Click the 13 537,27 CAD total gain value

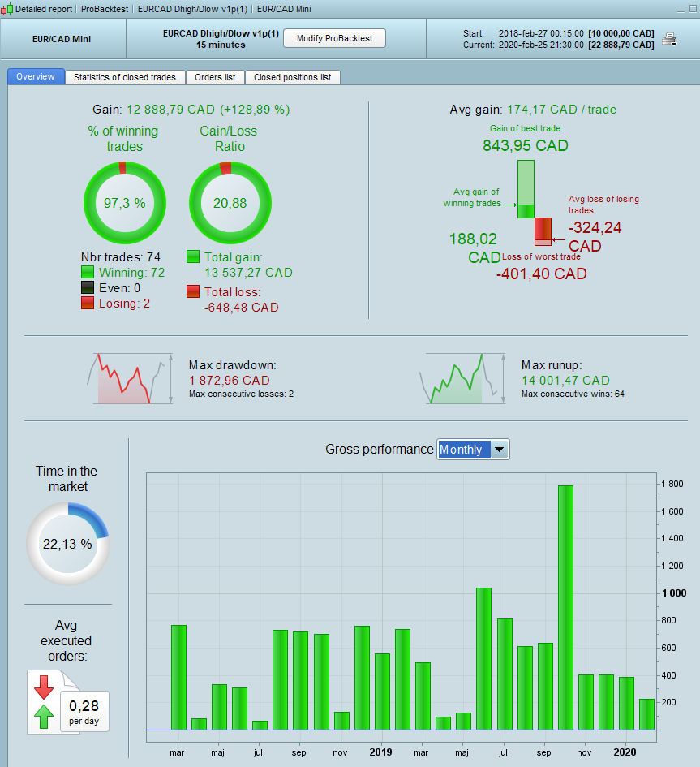(248, 273)
